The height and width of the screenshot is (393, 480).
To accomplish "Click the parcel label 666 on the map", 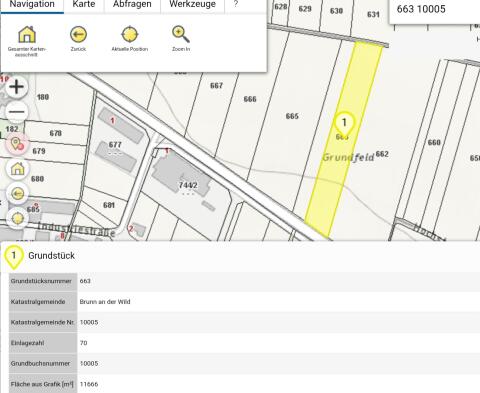I will pyautogui.click(x=250, y=99).
